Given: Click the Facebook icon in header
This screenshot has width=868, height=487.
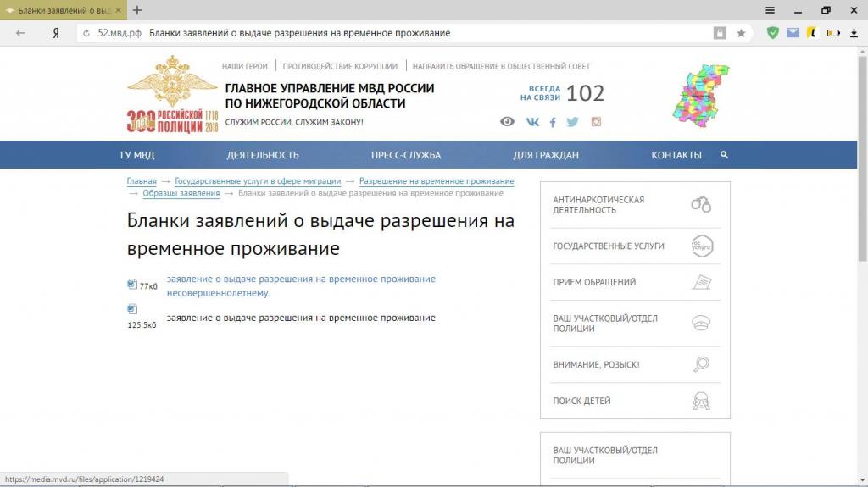Looking at the screenshot, I should (553, 122).
